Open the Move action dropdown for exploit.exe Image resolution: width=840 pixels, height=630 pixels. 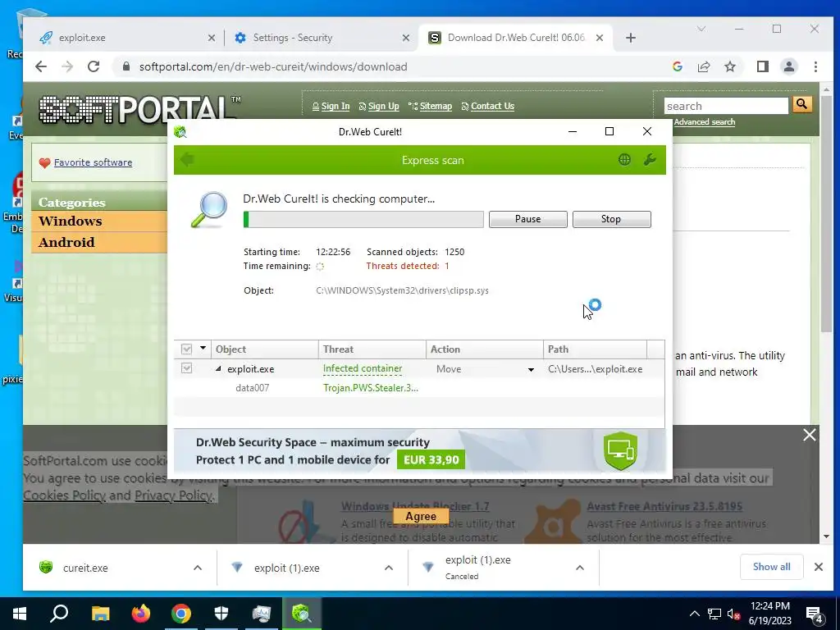point(531,370)
